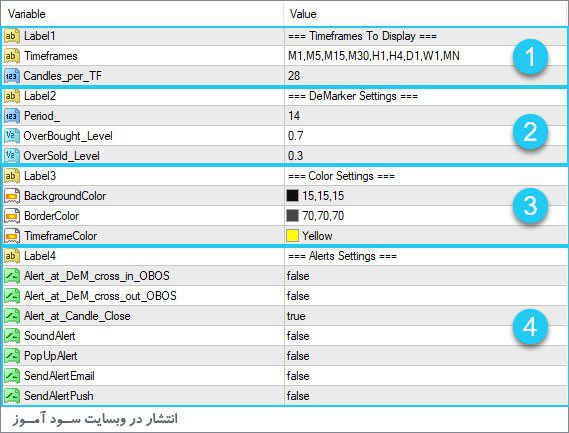Click the string icon beside Label1

pyautogui.click(x=12, y=36)
